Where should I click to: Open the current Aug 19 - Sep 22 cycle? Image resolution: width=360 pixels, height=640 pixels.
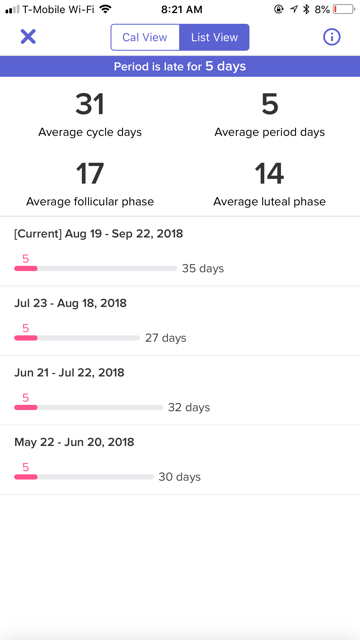click(180, 251)
